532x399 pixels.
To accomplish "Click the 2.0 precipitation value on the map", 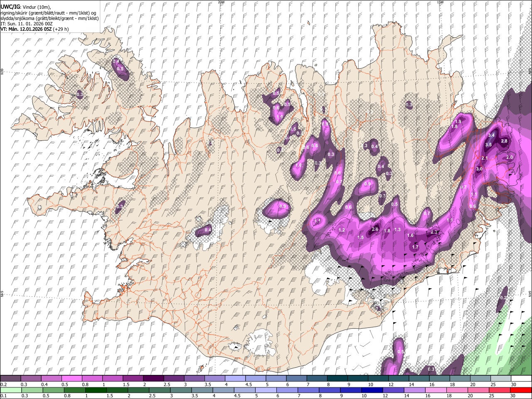I will (x=510, y=158).
